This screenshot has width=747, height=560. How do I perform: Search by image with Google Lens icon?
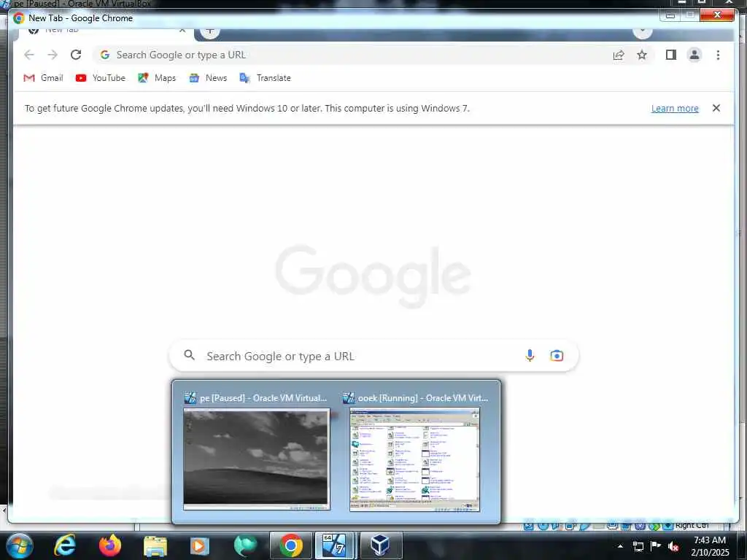click(557, 356)
